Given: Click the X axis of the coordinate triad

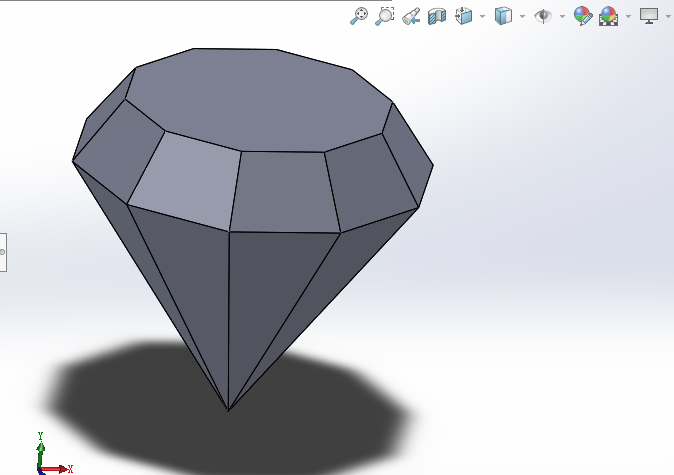Looking at the screenshot, I should click(x=56, y=469).
